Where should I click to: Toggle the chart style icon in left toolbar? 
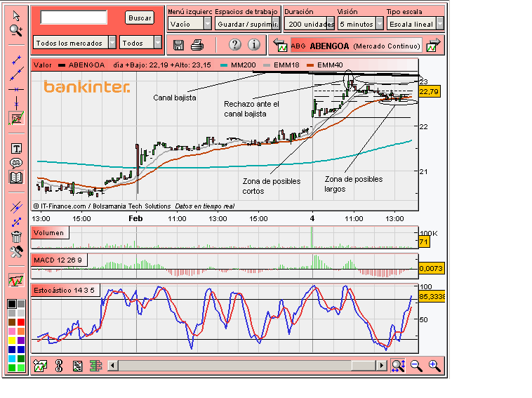coord(16,281)
